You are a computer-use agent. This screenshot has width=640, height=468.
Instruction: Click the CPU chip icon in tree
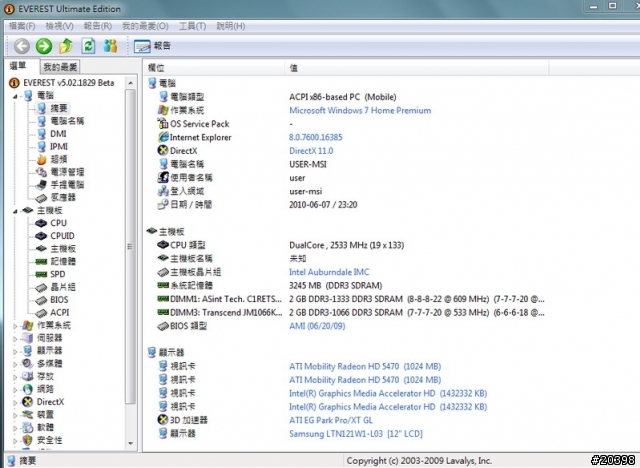click(41, 223)
